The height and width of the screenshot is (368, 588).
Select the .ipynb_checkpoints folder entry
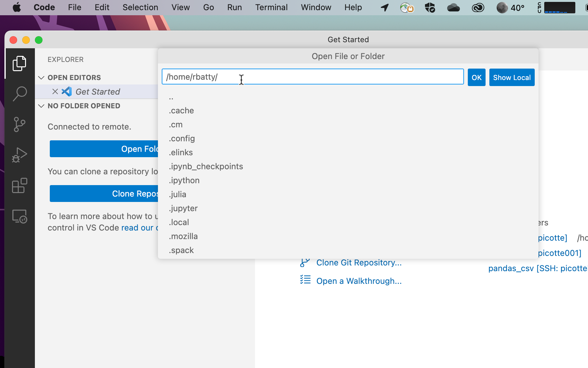pos(348,166)
